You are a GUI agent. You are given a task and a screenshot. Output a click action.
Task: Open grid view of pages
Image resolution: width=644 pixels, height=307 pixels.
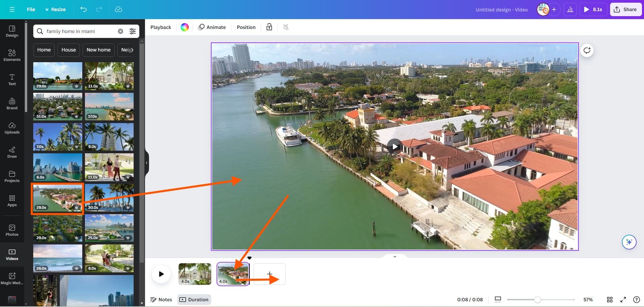tap(610, 300)
